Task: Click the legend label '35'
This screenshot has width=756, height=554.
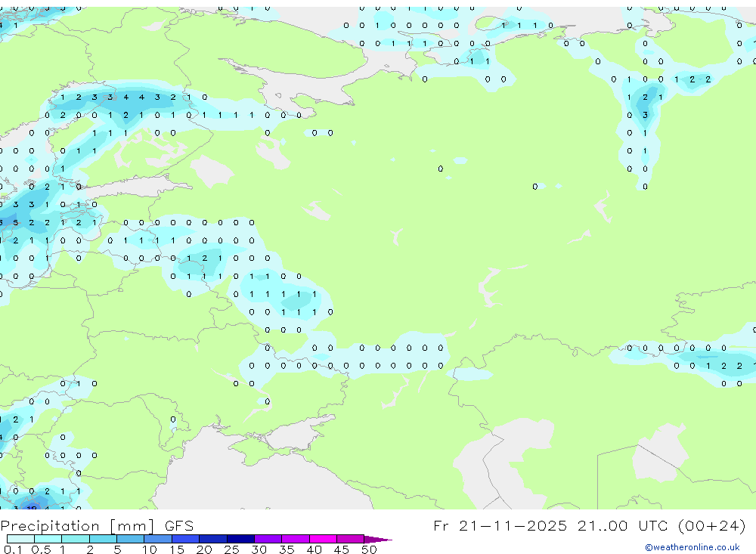Action: [287, 549]
